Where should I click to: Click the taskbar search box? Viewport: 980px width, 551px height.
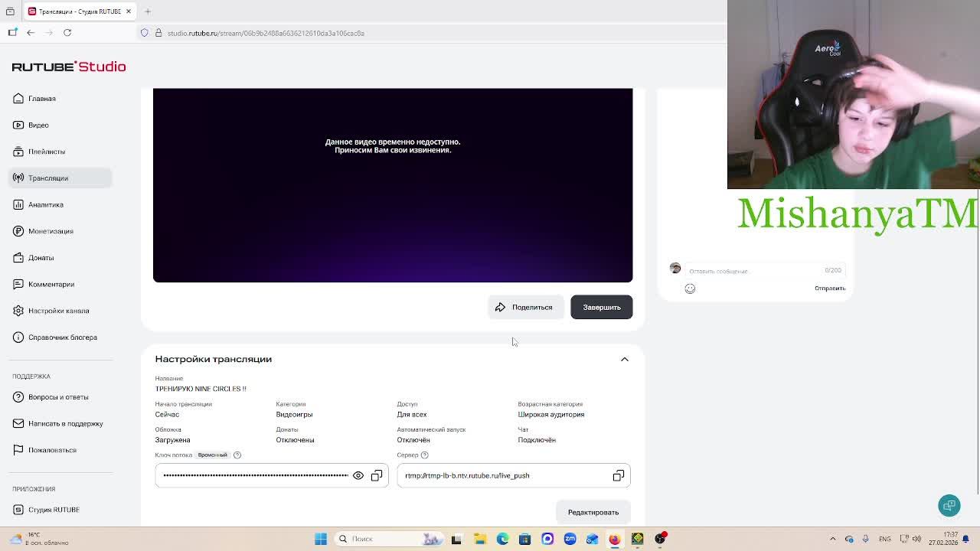pyautogui.click(x=390, y=539)
